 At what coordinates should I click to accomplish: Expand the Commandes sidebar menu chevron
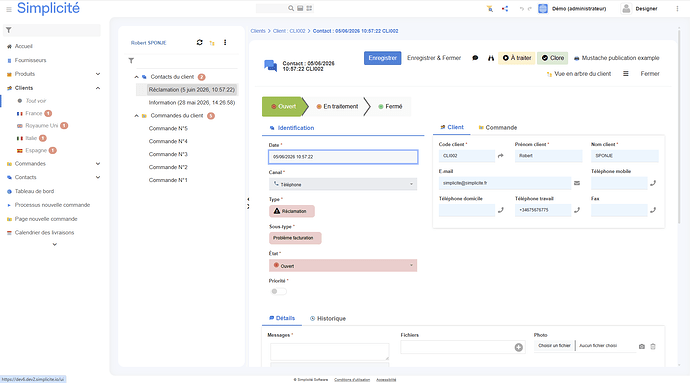tap(98, 164)
